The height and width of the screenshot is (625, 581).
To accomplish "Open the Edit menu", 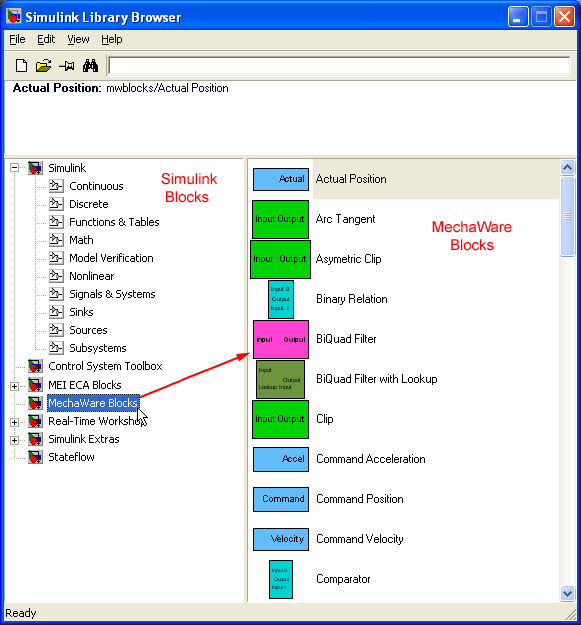I will [x=46, y=39].
